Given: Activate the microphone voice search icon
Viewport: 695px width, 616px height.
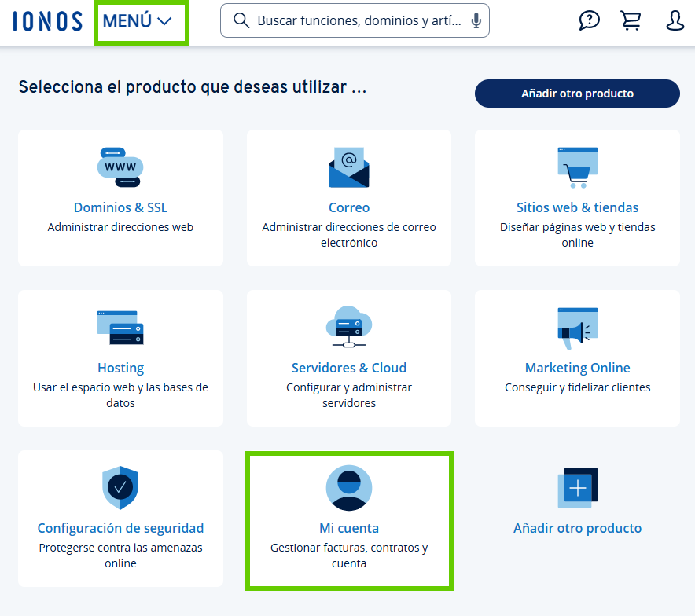Looking at the screenshot, I should [476, 20].
